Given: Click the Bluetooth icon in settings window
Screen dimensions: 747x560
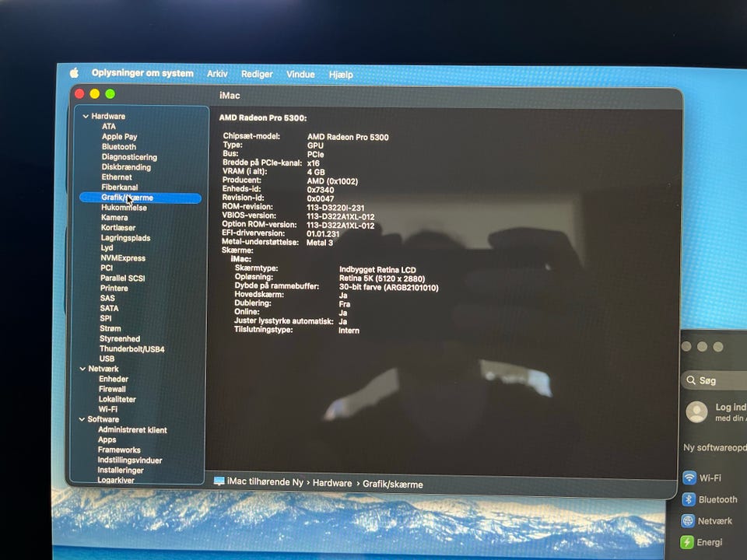Looking at the screenshot, I should (x=689, y=499).
